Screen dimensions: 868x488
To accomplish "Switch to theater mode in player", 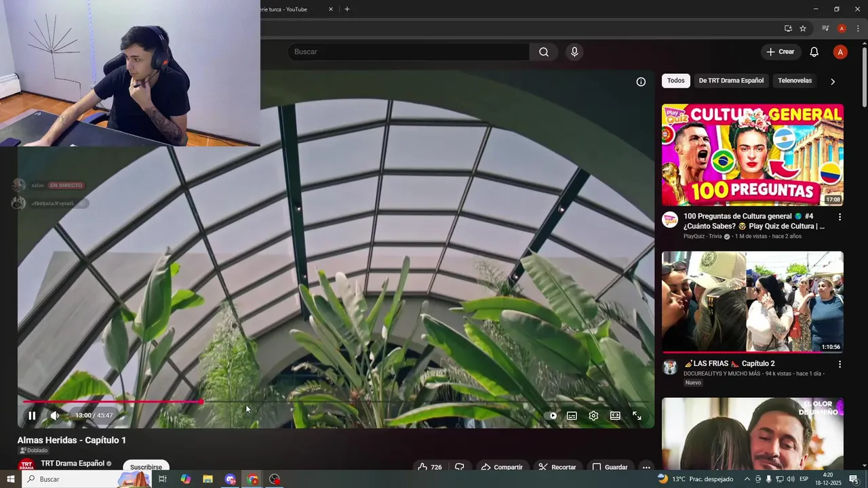I will click(x=615, y=416).
